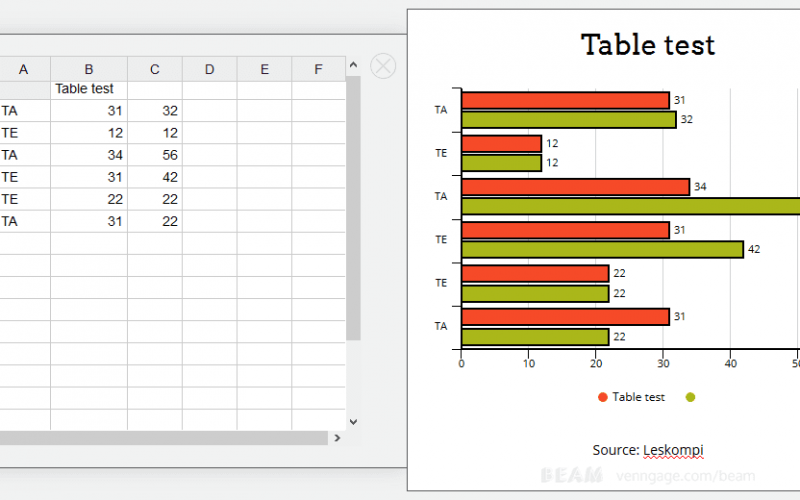Click the red bar labeled 34
The height and width of the screenshot is (500, 800).
tap(575, 187)
